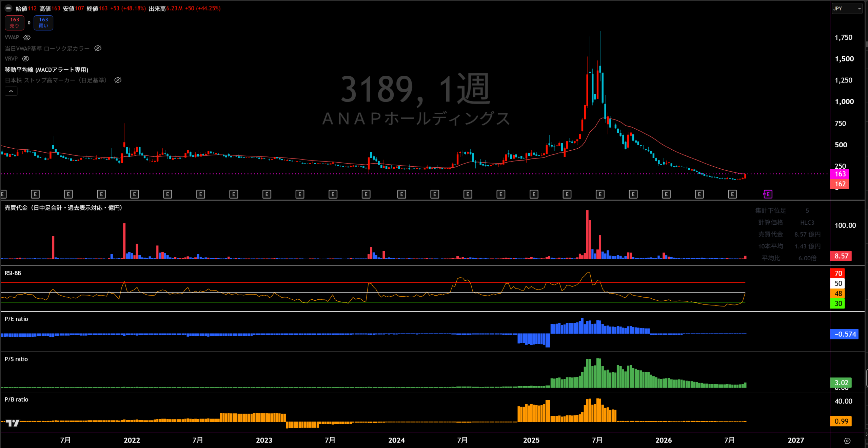Image resolution: width=868 pixels, height=448 pixels.
Task: Click the 10本平均 1.43 億円 table value
Action: pyautogui.click(x=807, y=246)
